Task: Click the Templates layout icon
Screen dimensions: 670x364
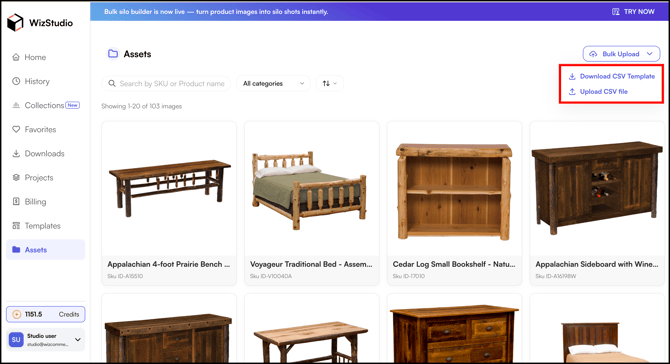Action: point(16,226)
